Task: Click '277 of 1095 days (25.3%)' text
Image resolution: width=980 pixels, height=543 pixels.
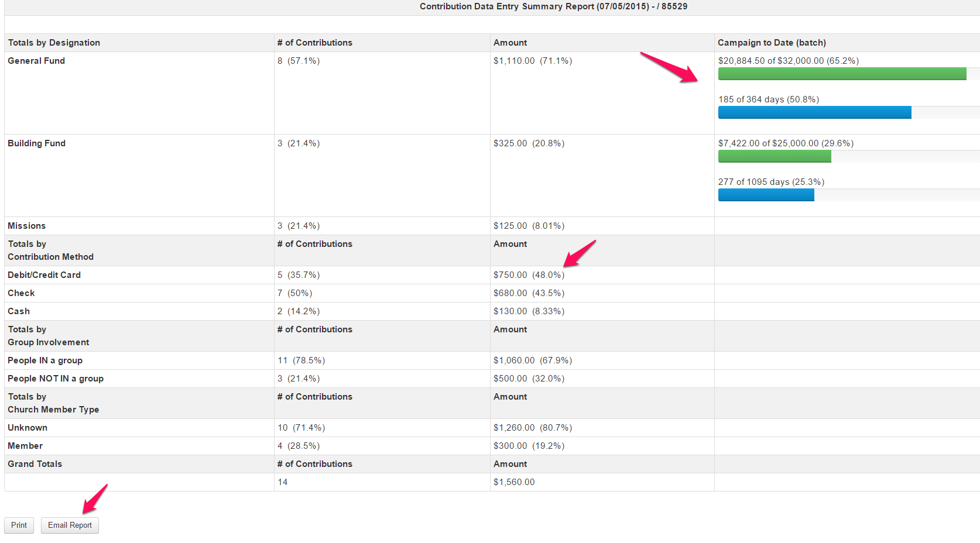Action: [x=771, y=182]
